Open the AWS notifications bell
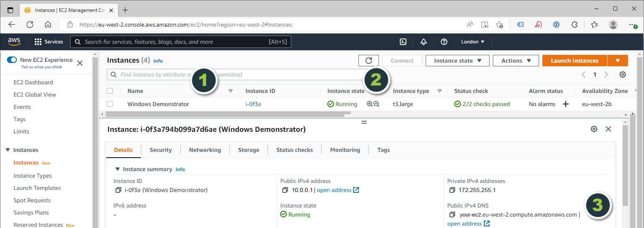 pyautogui.click(x=424, y=42)
